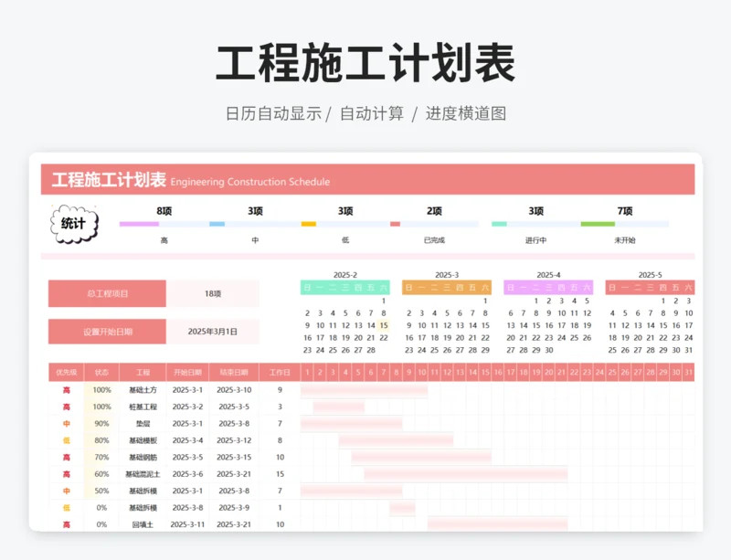731x560 pixels.
Task: Click the purple weekday header of April calendar
Action: pyautogui.click(x=548, y=288)
